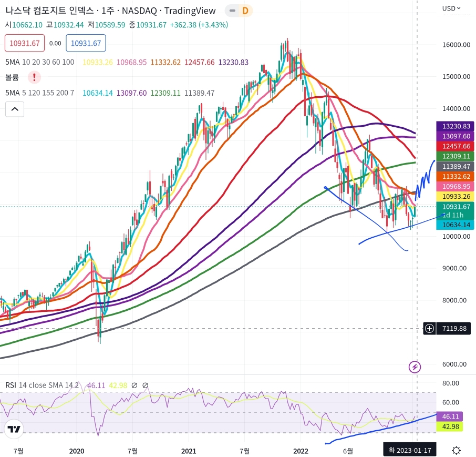Image resolution: width=476 pixels, height=457 pixels.
Task: Open chart settings gear icon
Action: tap(456, 450)
